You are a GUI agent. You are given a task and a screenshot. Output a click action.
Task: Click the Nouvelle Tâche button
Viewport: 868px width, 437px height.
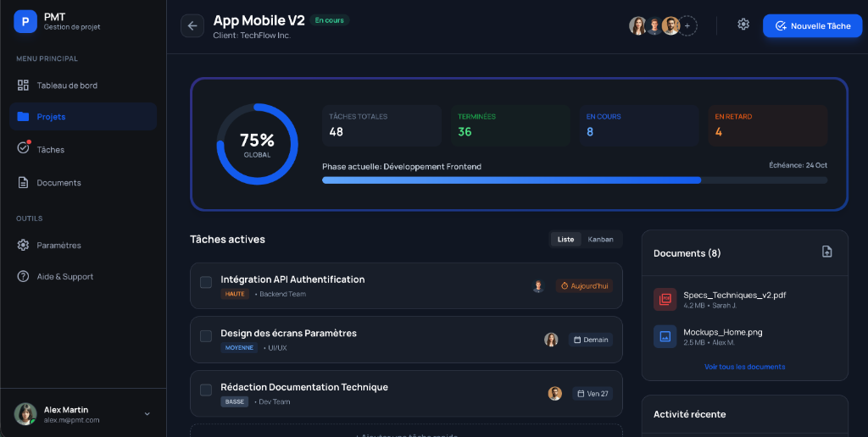coord(812,26)
